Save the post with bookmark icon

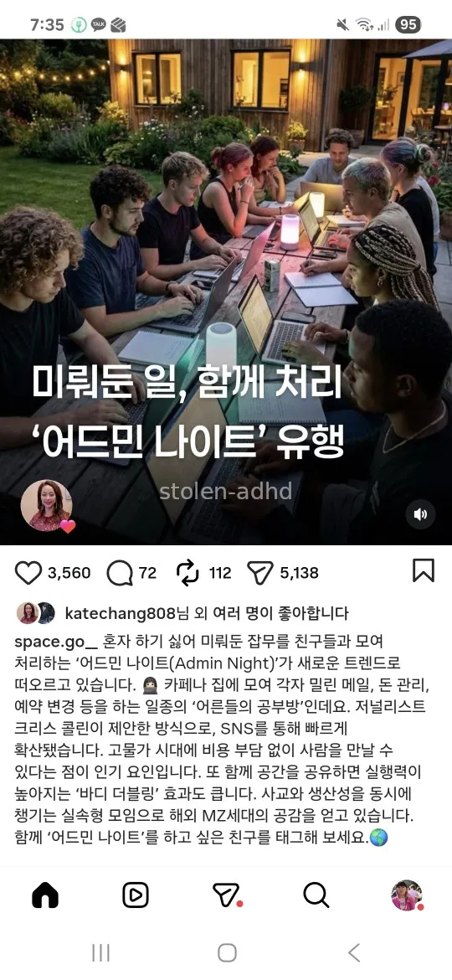[424, 570]
